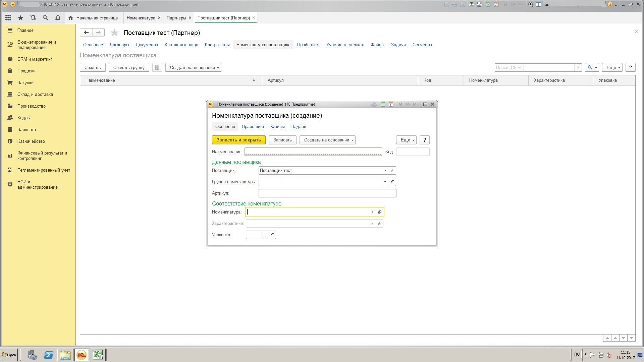
Task: Focus the Артикул input field
Action: 327,193
